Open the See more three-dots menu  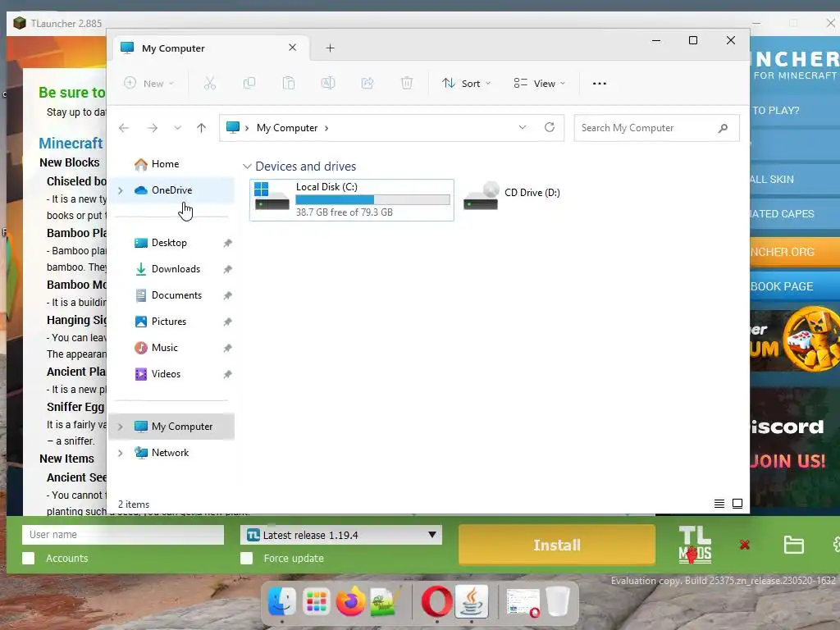click(x=600, y=84)
